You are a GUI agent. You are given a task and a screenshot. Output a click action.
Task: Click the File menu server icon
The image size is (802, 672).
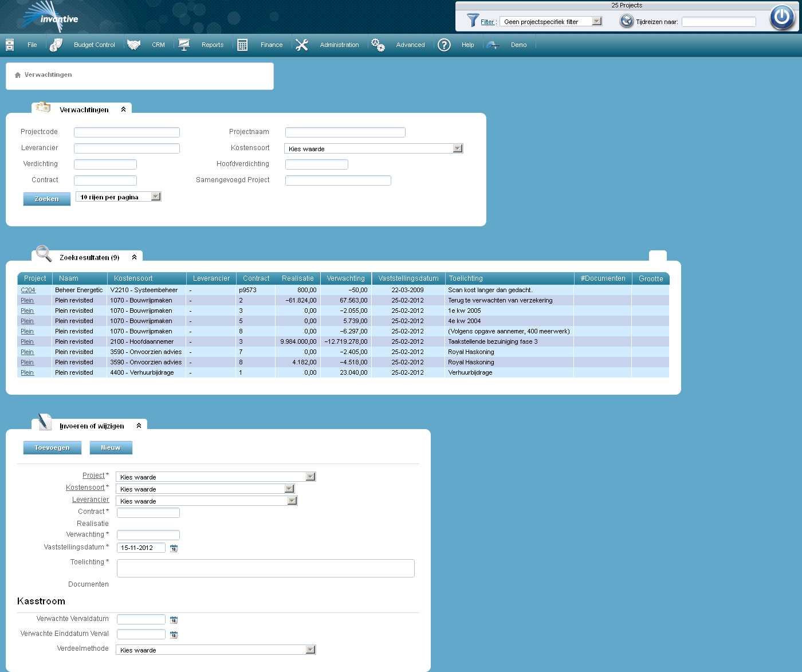click(x=10, y=45)
